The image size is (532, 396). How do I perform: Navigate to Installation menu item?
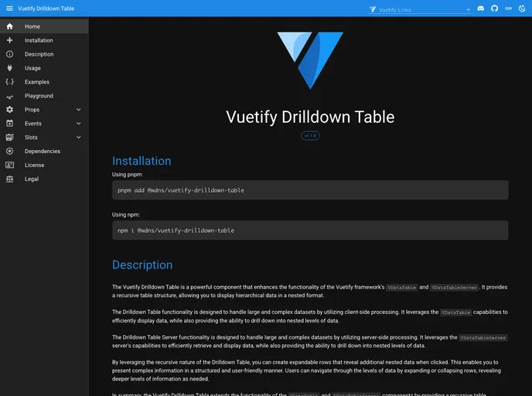click(x=44, y=40)
